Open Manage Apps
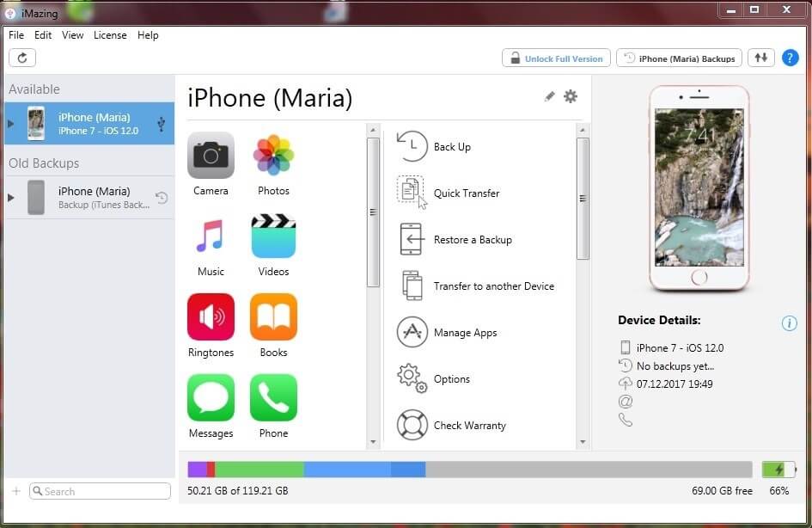 pyautogui.click(x=447, y=332)
